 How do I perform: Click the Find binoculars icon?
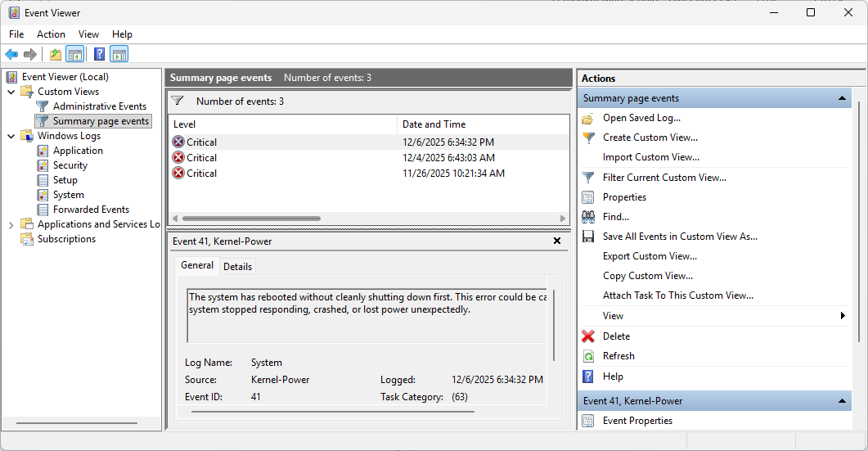point(588,217)
